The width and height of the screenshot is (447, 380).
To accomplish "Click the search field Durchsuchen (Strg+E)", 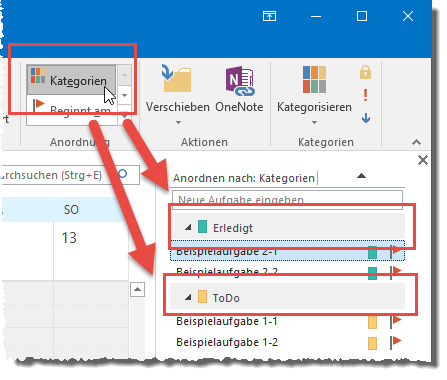I will click(70, 175).
